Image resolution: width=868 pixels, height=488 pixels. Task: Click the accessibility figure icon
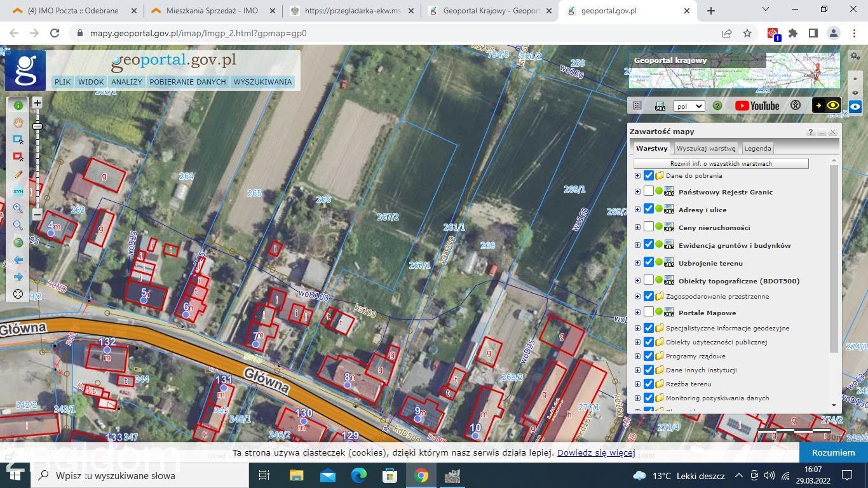click(x=796, y=105)
